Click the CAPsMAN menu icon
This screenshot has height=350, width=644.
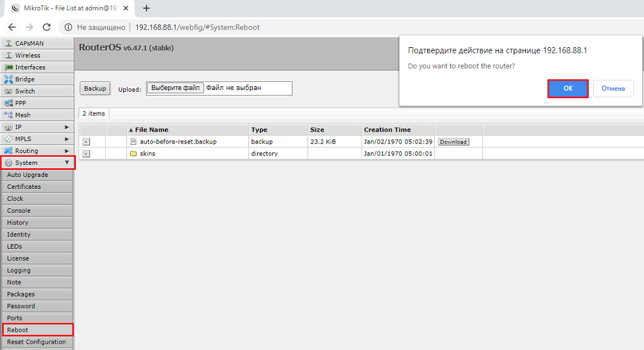[9, 43]
